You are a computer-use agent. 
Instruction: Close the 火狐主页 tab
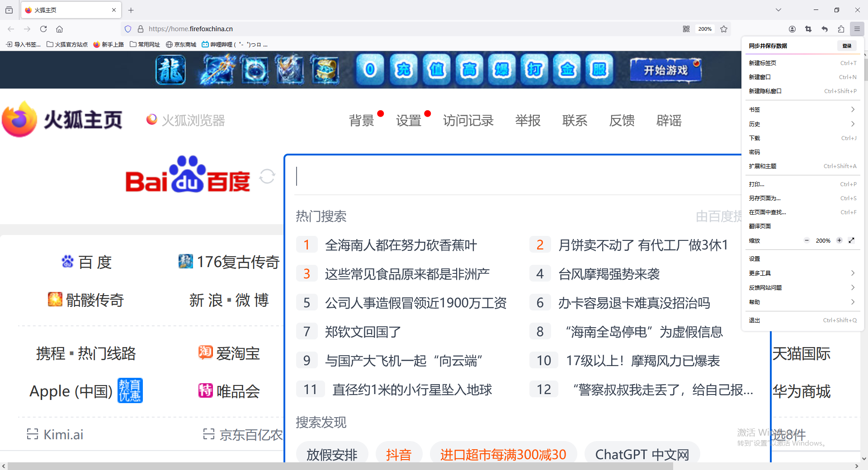click(x=114, y=10)
